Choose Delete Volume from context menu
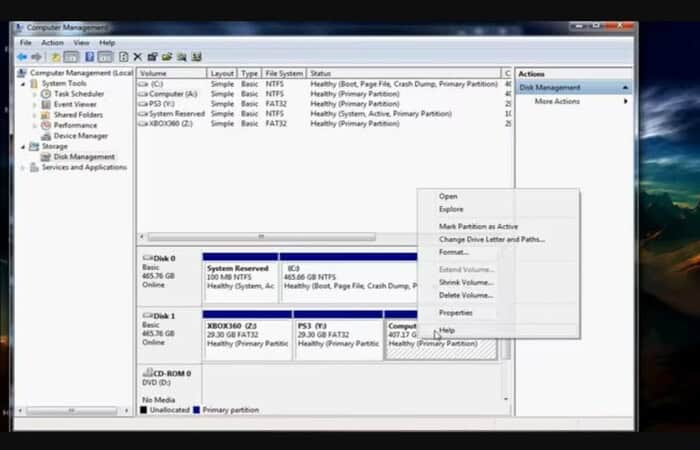700x450 pixels. click(498, 296)
